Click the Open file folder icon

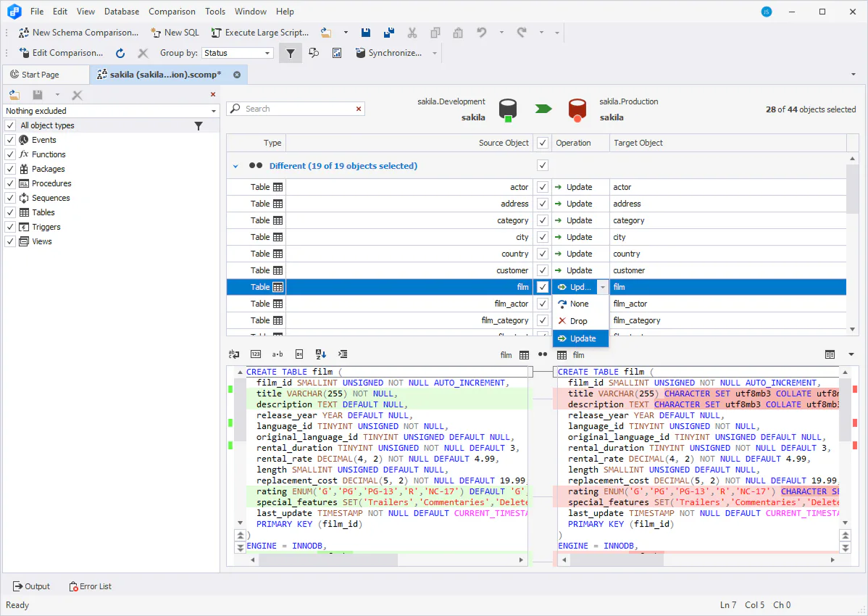326,33
